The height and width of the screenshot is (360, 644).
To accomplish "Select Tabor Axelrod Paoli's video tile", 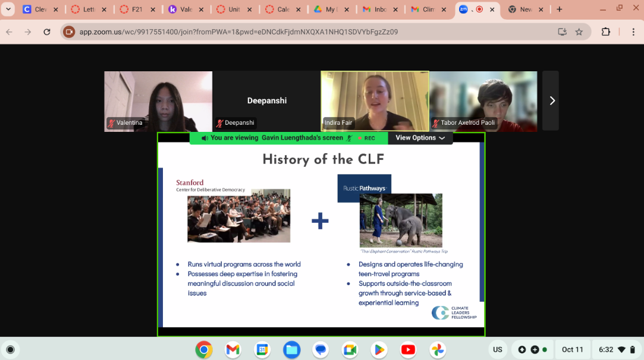I will click(483, 102).
